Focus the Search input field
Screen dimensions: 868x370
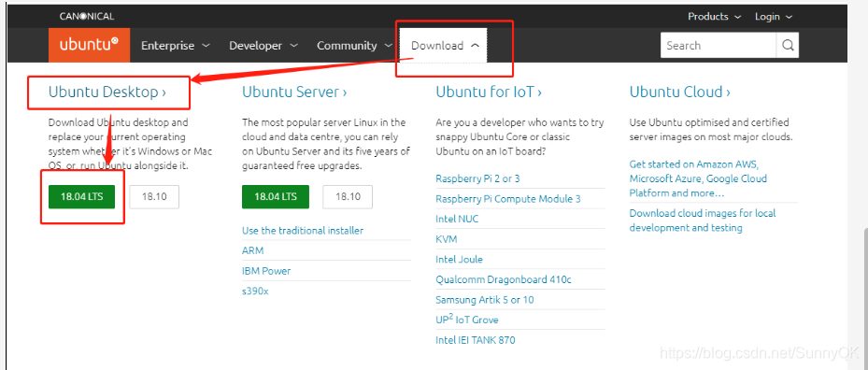click(719, 46)
